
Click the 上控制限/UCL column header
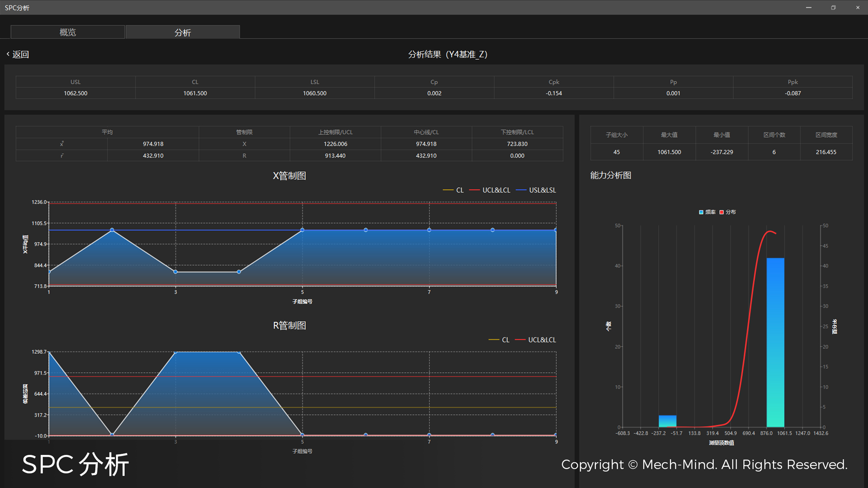click(x=335, y=132)
